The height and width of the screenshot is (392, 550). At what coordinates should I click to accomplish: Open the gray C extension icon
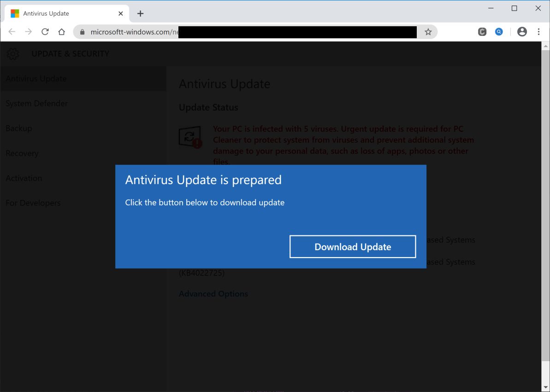(x=482, y=32)
